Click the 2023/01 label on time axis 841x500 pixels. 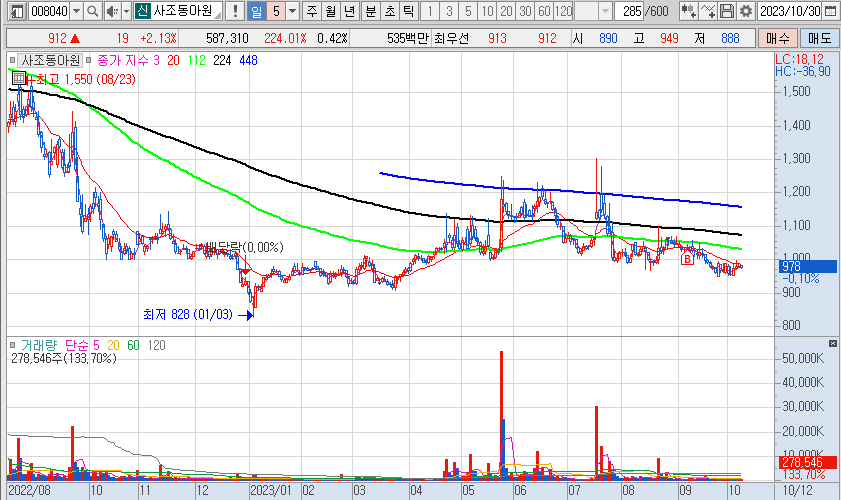click(x=271, y=490)
